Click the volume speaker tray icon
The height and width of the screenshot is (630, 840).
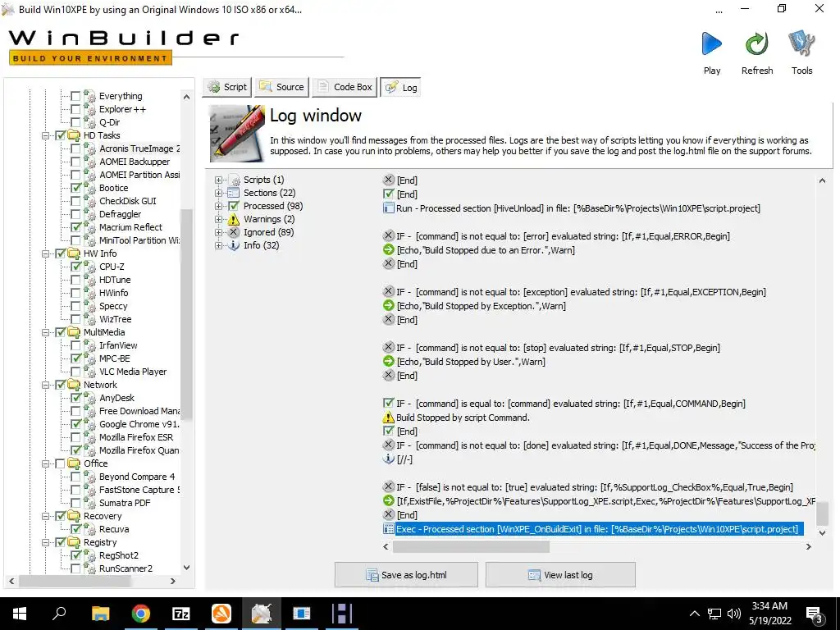pyautogui.click(x=734, y=614)
